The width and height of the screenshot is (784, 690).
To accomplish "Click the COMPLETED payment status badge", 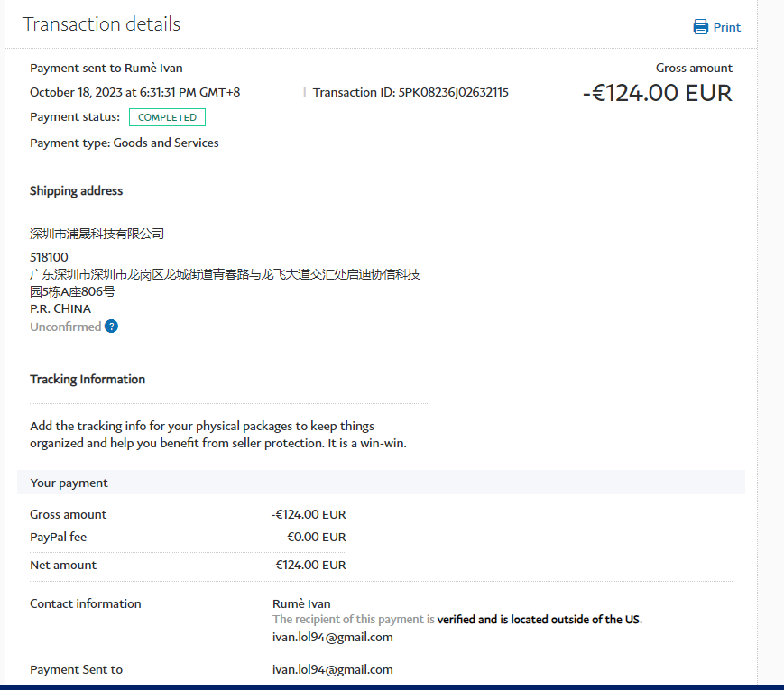I will [167, 117].
